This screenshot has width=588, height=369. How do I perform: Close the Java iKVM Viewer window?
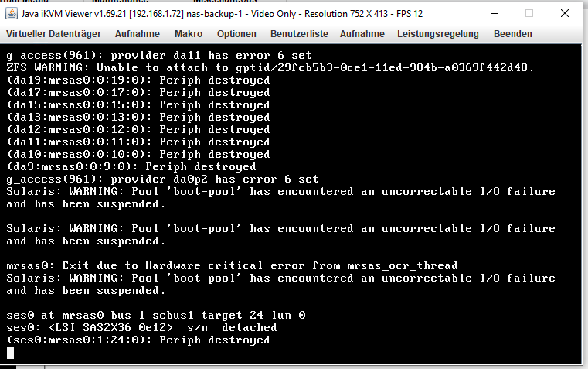[564, 13]
